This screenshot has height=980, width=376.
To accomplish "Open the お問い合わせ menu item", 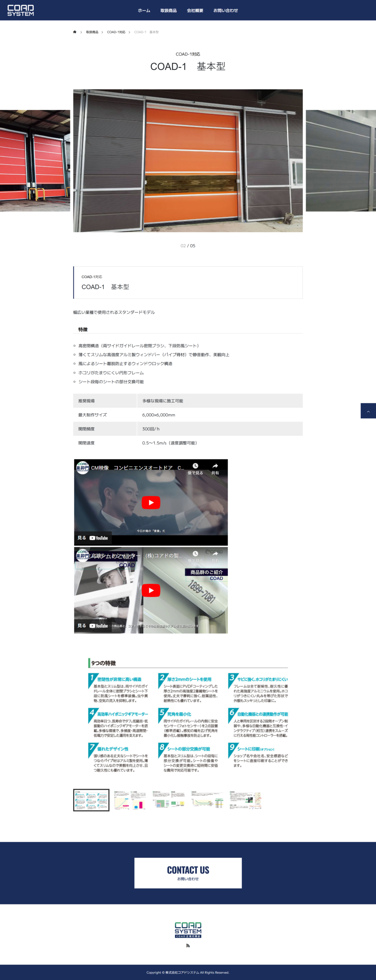I will click(x=226, y=11).
